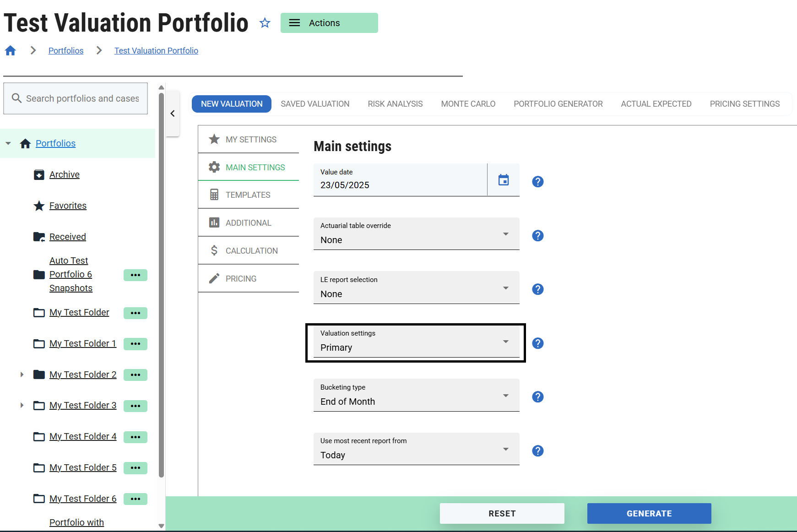Expand My Test Folder 3 tree node
Screen dimensions: 797x532
[x=22, y=405]
